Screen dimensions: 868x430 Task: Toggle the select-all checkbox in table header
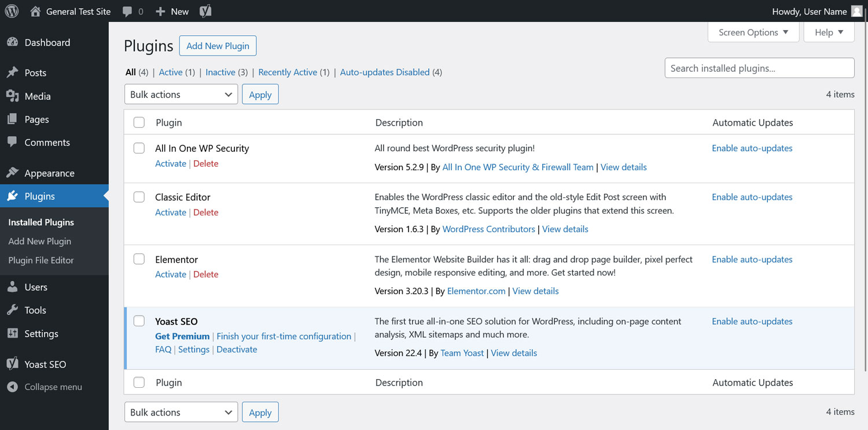pos(139,123)
